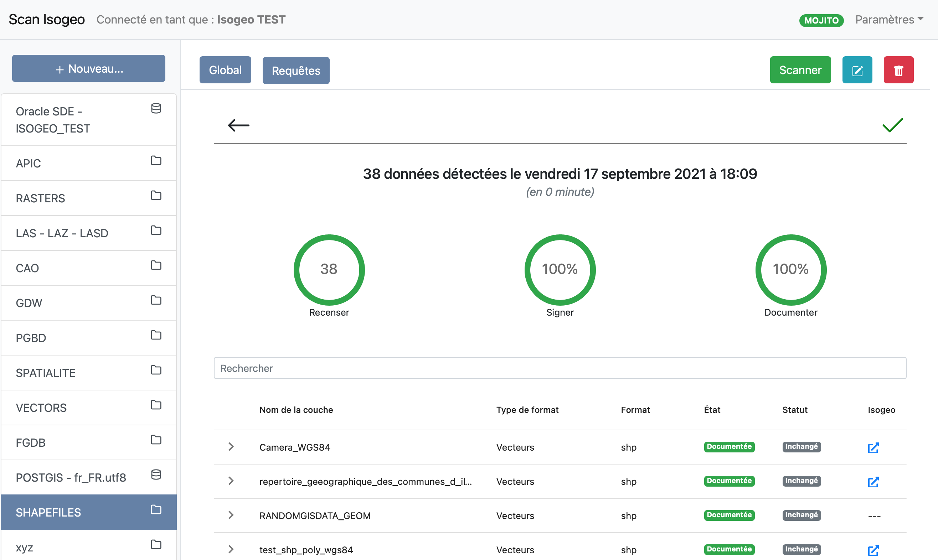Open repertoire_geeographique row Isogeo link icon
Image resolution: width=938 pixels, height=560 pixels.
click(x=873, y=482)
